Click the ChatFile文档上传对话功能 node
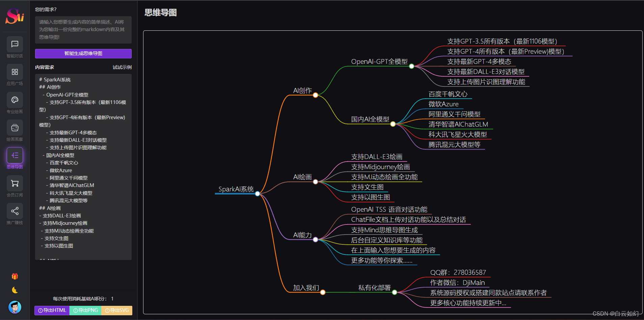The image size is (644, 320). point(408,219)
